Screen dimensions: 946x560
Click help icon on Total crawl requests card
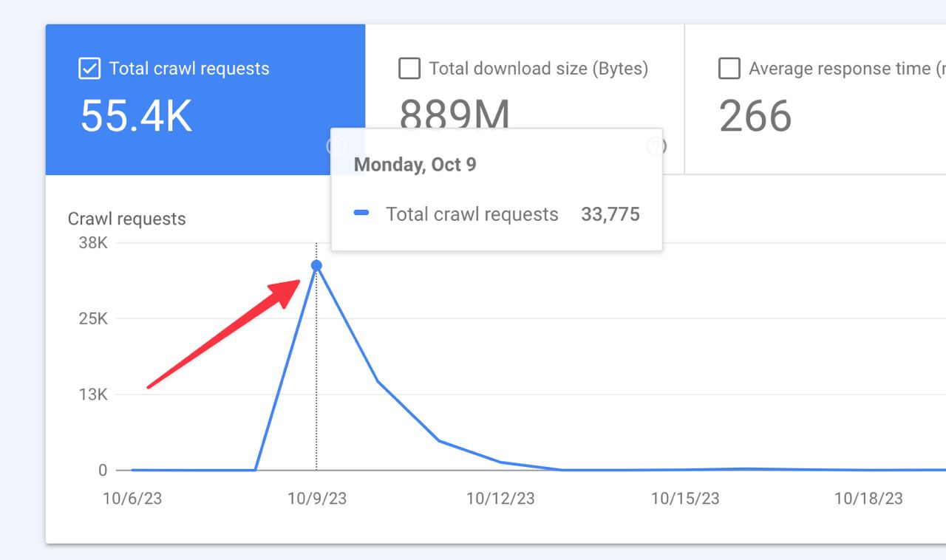click(336, 146)
